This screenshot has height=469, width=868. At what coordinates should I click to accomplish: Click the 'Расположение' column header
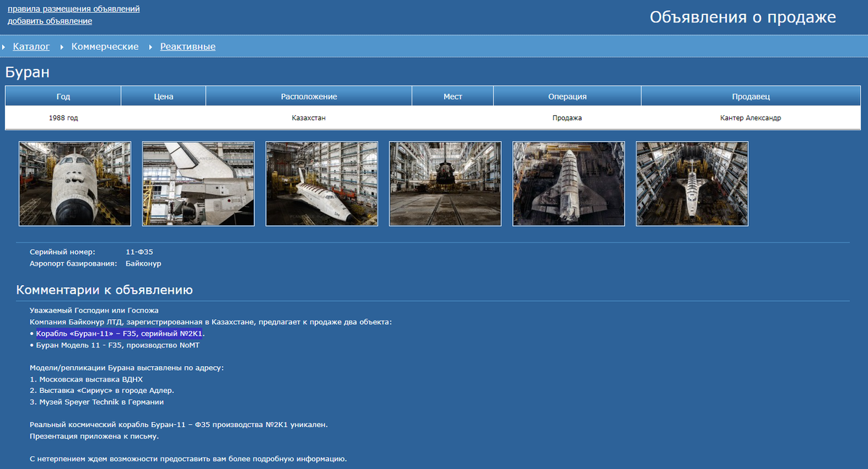tap(309, 96)
